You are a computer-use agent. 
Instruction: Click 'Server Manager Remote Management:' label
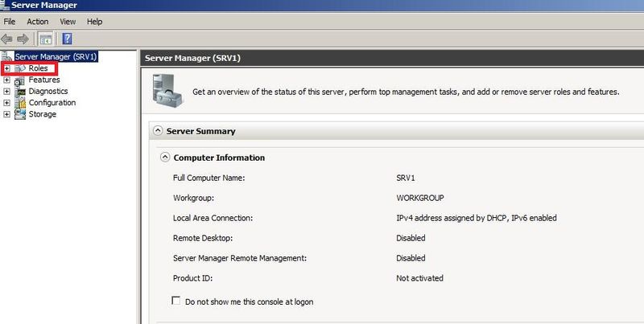[240, 258]
